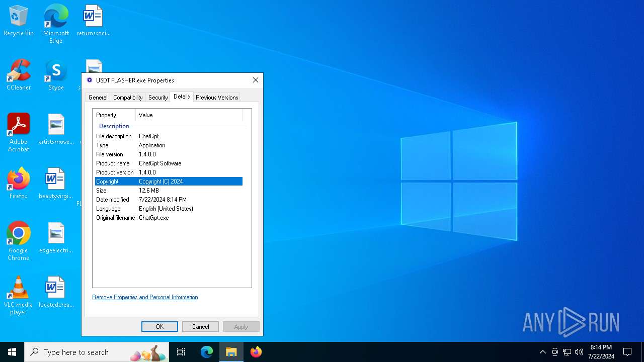Open network status tray icon
The height and width of the screenshot is (362, 644).
coord(567,352)
